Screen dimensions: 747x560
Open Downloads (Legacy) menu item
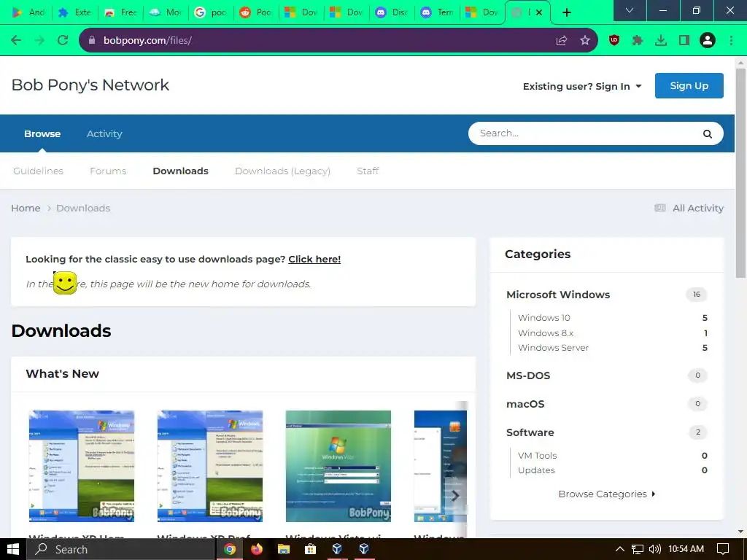[x=282, y=171]
